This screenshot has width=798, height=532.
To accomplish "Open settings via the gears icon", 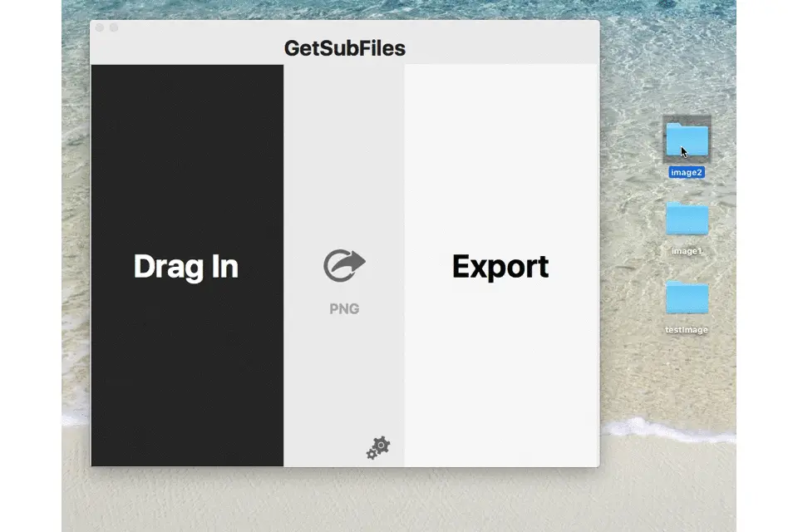I will (x=378, y=447).
